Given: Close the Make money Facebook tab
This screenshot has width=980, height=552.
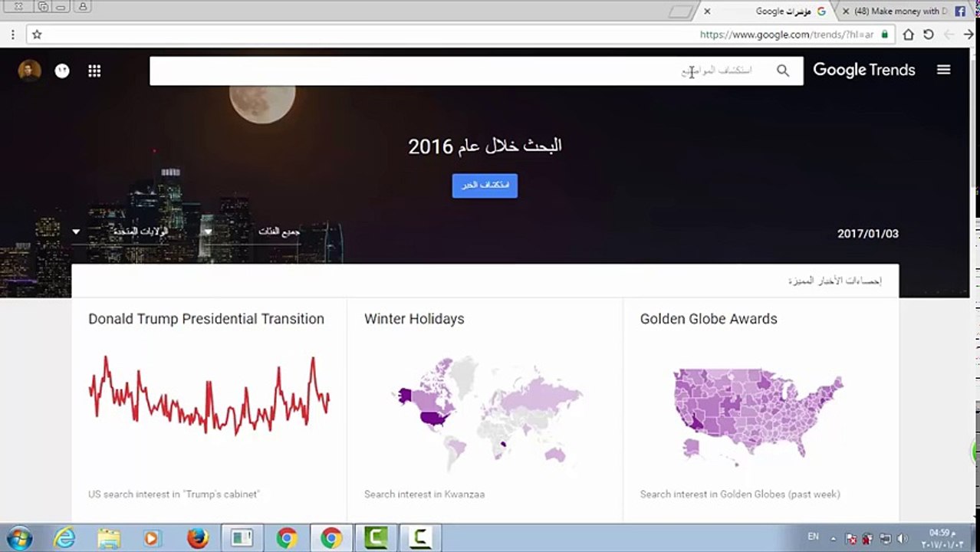Looking at the screenshot, I should click(x=846, y=11).
